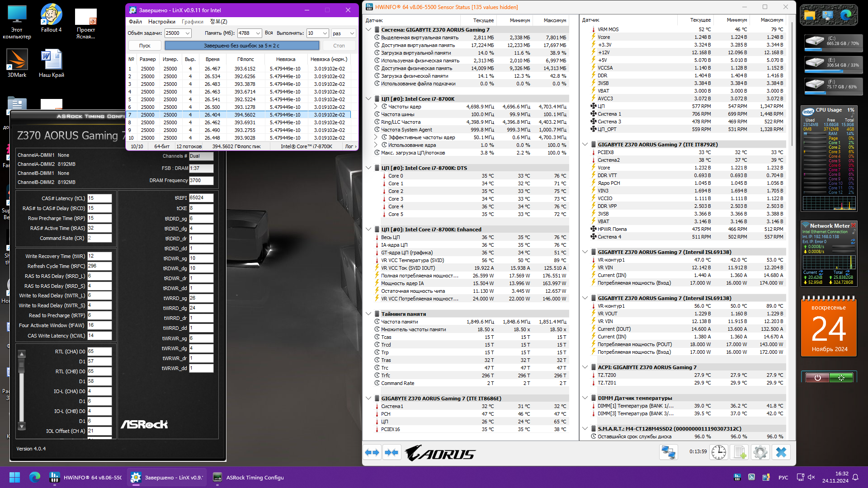The width and height of the screenshot is (868, 488).
Task: Click the CAS# Latency (tCL) value field
Action: [x=99, y=198]
